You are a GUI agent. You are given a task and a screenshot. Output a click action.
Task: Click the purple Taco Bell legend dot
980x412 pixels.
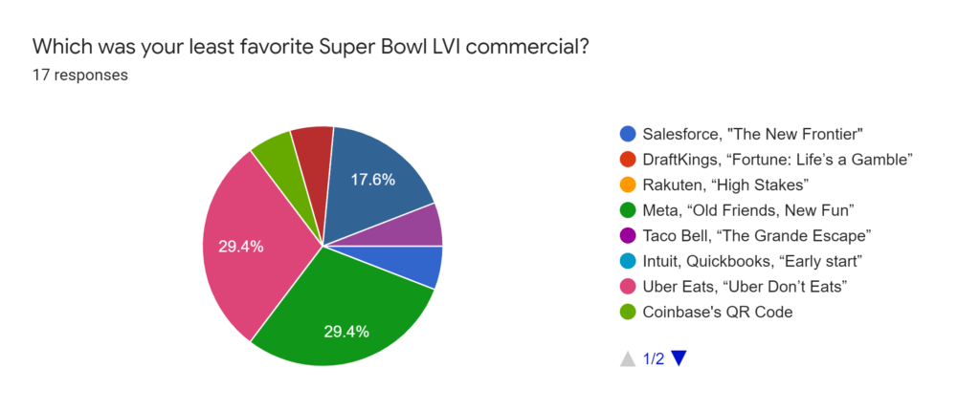pos(628,235)
